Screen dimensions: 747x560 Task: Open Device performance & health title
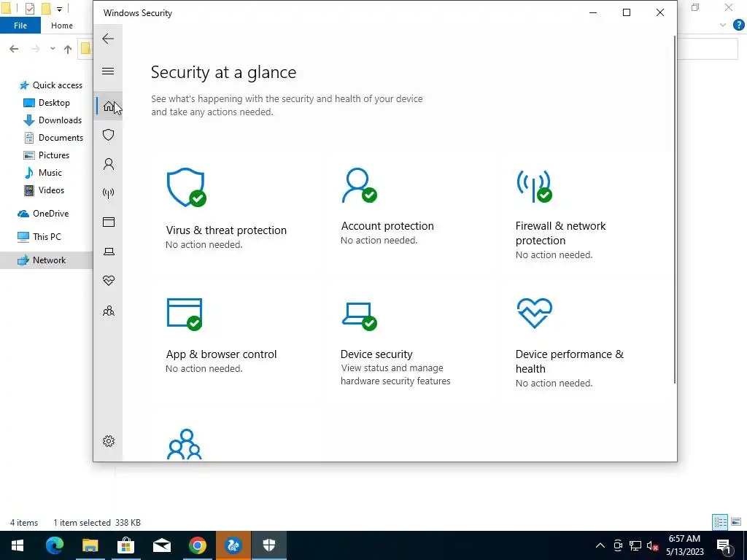coord(569,362)
